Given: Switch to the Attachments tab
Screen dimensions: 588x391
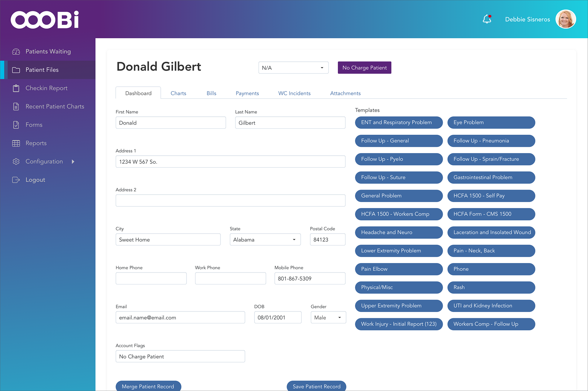Looking at the screenshot, I should point(345,93).
